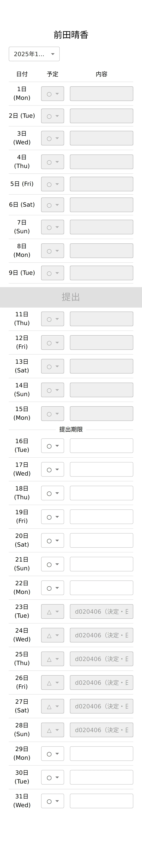Click the 内容 text field for 22日
The width and height of the screenshot is (142, 868).
pyautogui.click(x=102, y=588)
